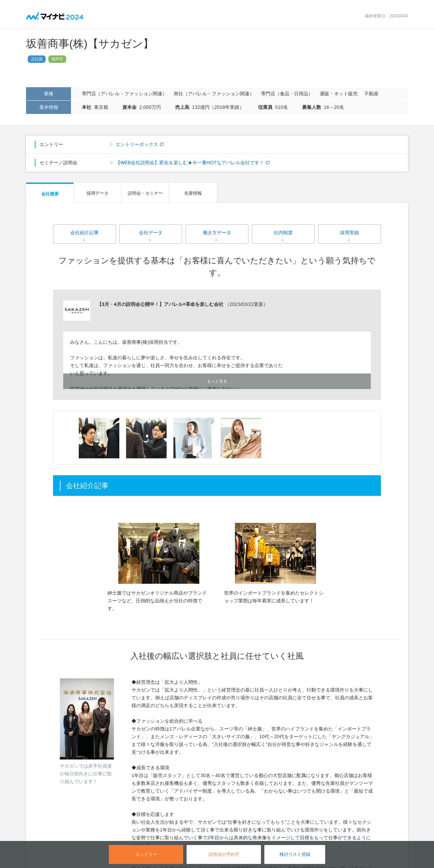This screenshot has width=434, height=868.
Task: Click 不動産 industry text
Action: tap(371, 94)
